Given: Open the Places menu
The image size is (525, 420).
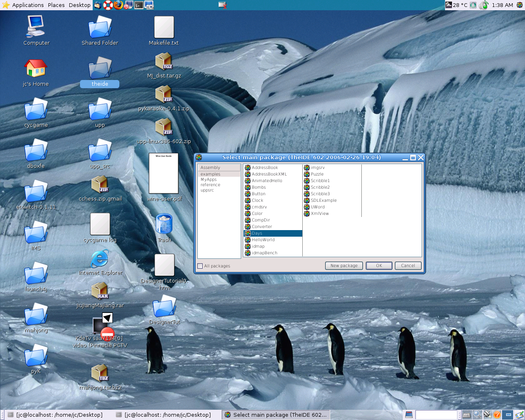Looking at the screenshot, I should point(56,5).
